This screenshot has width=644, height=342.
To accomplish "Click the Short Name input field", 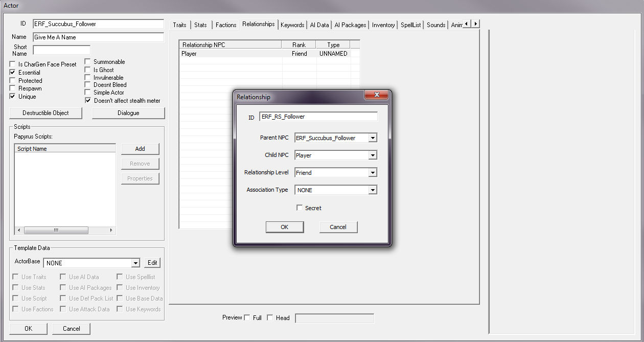I will 61,50.
